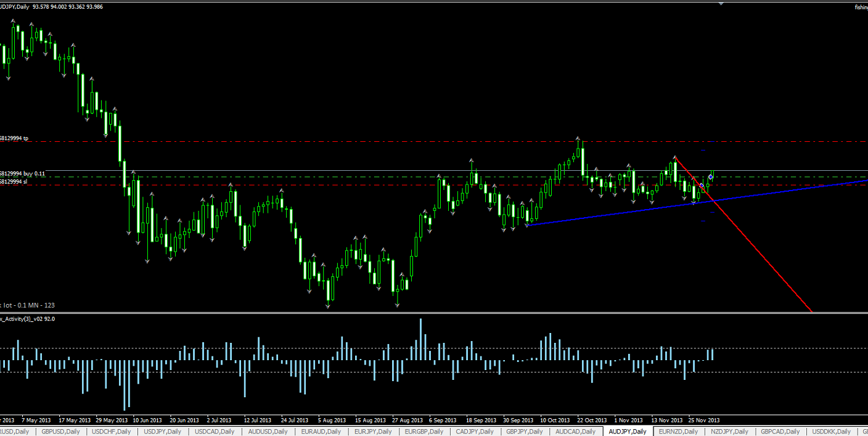Screen dimensions: 868x436
Task: Click the 'lot - 0.1 MN - 123' text
Action: 28,305
